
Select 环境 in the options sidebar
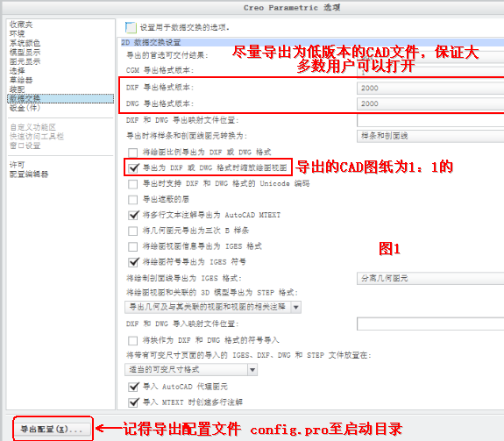coord(17,33)
